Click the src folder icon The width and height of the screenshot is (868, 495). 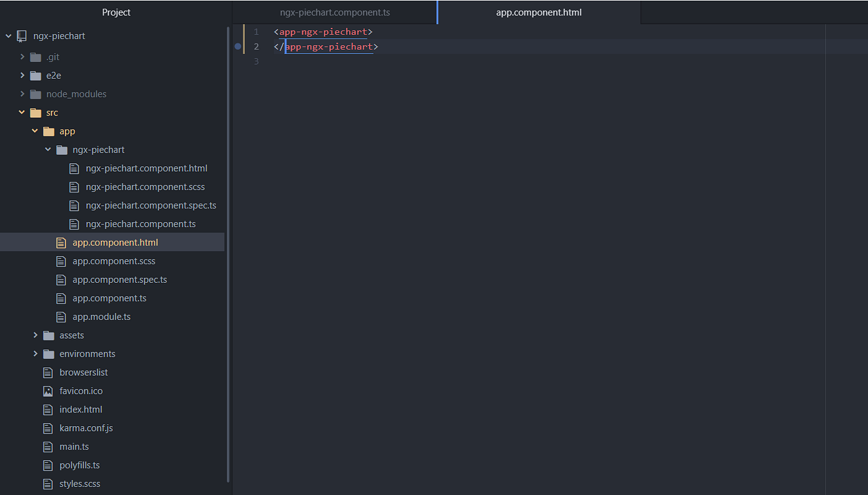click(x=35, y=112)
